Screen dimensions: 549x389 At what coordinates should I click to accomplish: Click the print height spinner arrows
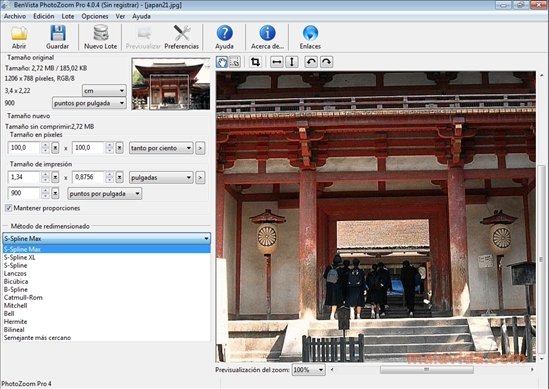[110, 177]
